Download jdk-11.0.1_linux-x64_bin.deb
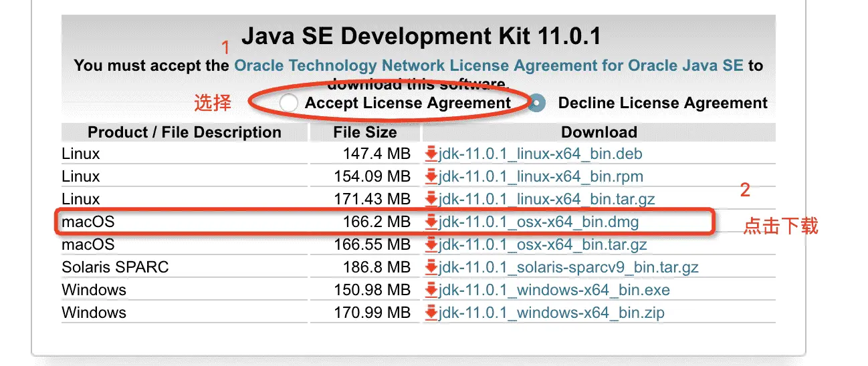The width and height of the screenshot is (868, 366). click(x=540, y=154)
